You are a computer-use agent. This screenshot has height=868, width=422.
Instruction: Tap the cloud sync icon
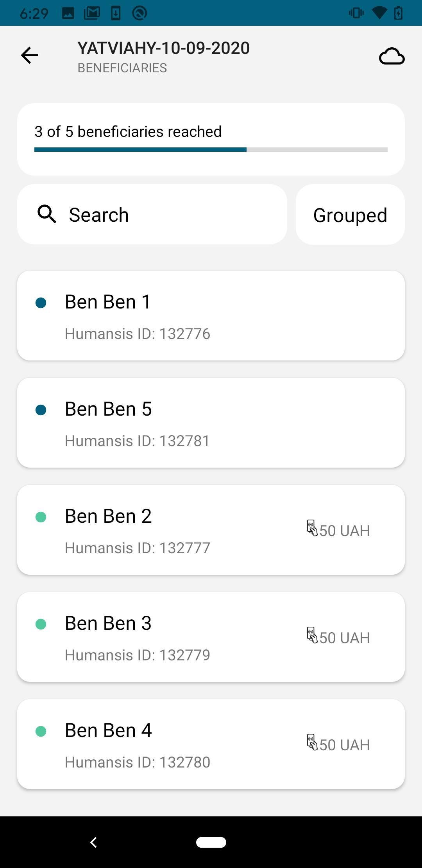click(392, 56)
